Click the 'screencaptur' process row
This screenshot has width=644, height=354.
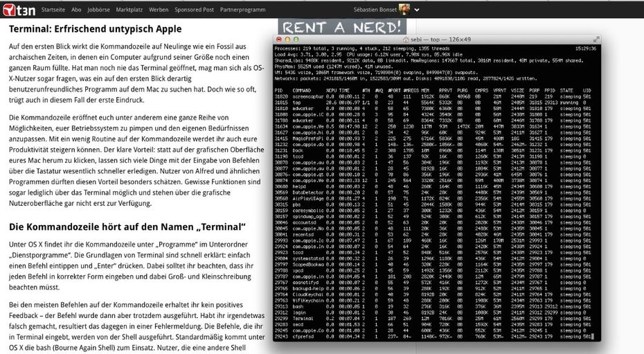coord(433,96)
